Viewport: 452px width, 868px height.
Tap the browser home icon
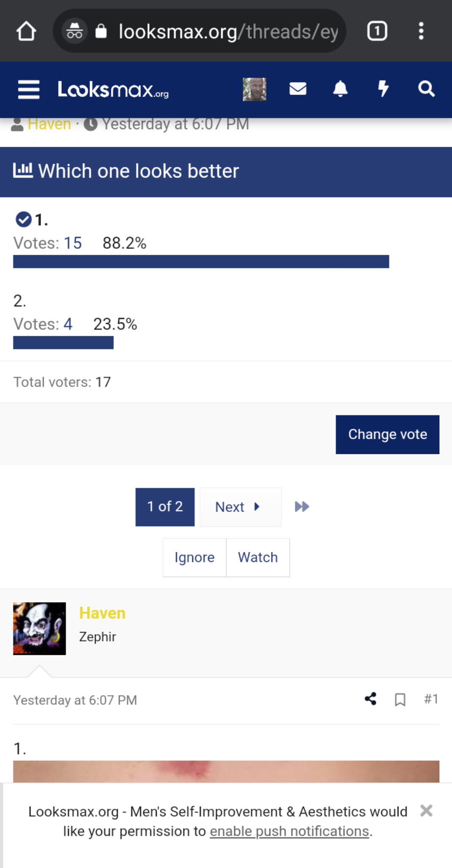point(26,31)
